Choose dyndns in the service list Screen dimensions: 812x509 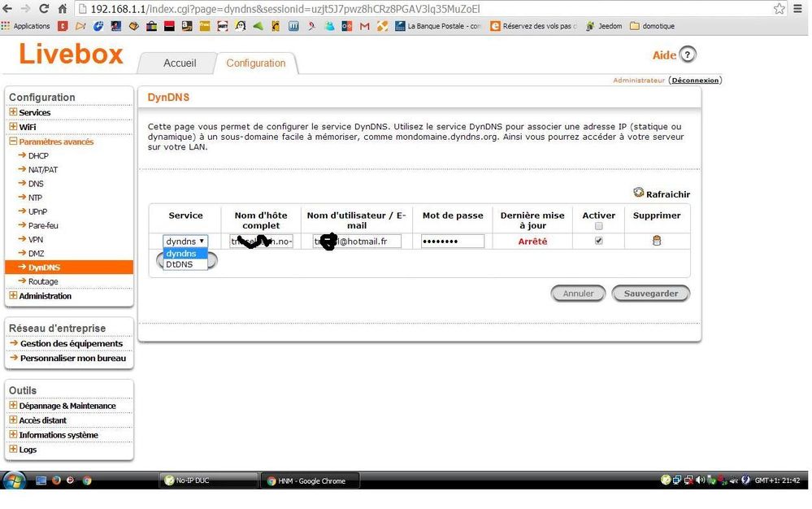185,253
